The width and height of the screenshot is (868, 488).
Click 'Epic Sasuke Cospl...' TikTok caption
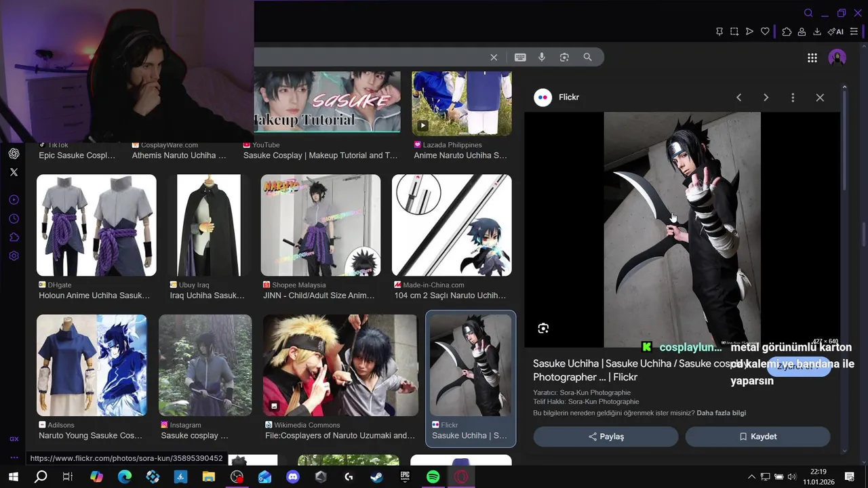pyautogui.click(x=77, y=155)
